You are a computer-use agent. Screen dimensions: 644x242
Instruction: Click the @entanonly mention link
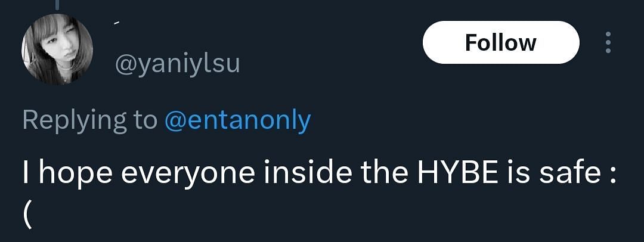click(x=237, y=120)
